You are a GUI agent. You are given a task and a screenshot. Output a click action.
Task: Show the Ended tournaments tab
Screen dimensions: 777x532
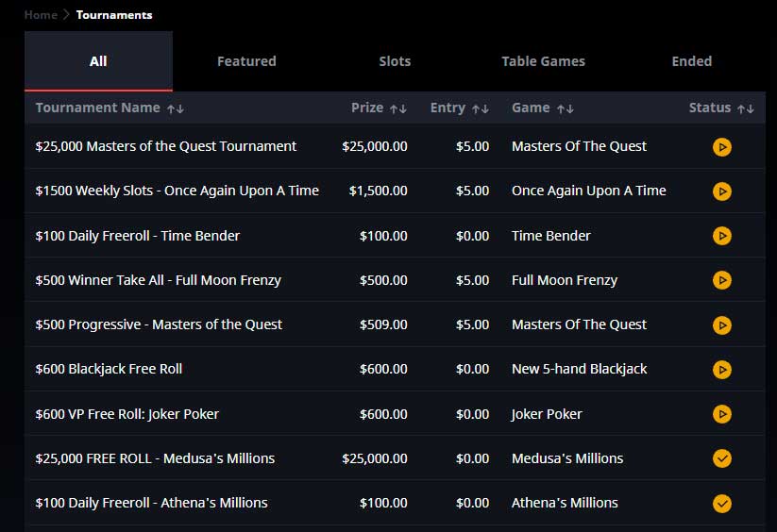click(692, 61)
